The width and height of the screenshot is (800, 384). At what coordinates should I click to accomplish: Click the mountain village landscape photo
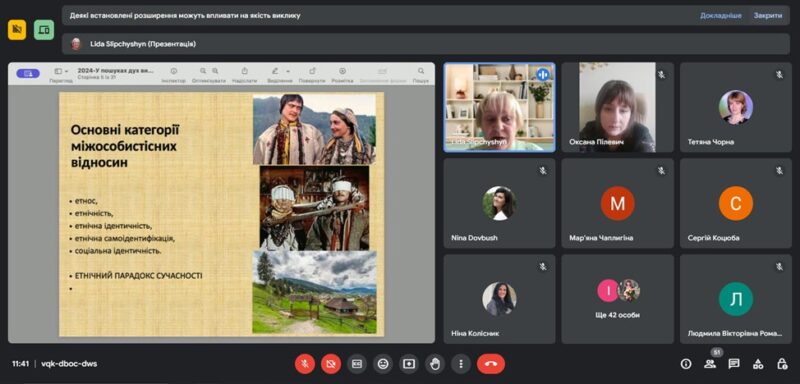coord(314,292)
